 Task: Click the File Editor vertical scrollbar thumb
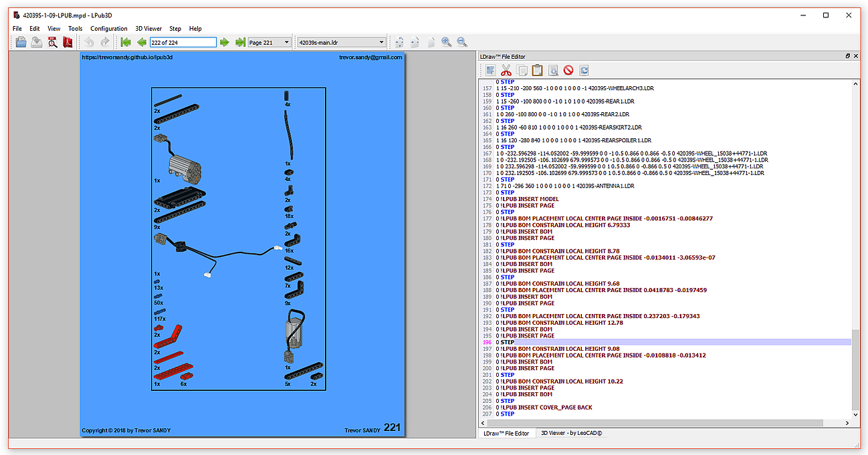pyautogui.click(x=855, y=369)
